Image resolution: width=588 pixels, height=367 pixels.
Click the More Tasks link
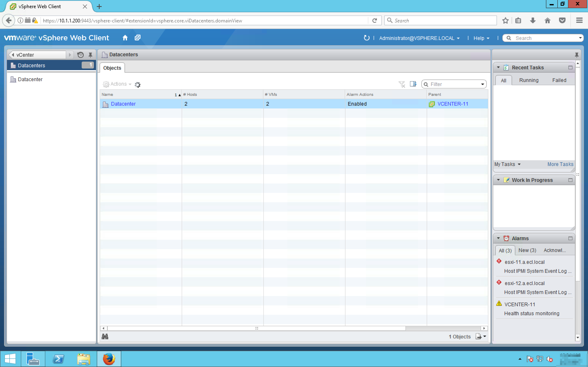(x=560, y=164)
